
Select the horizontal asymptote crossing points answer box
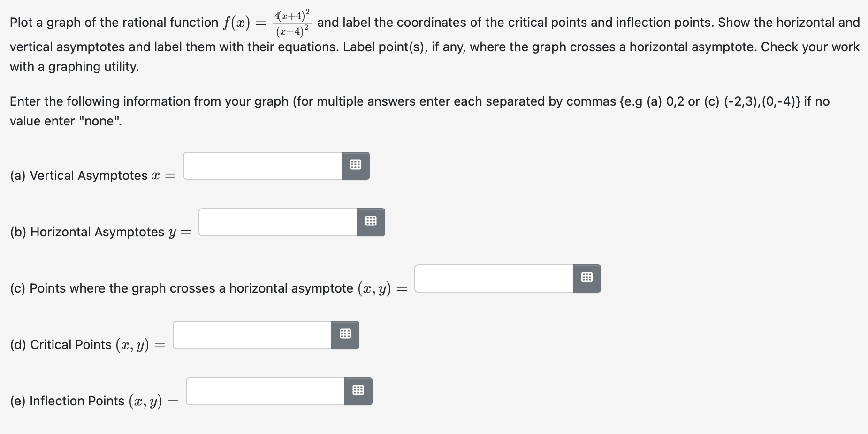(493, 278)
